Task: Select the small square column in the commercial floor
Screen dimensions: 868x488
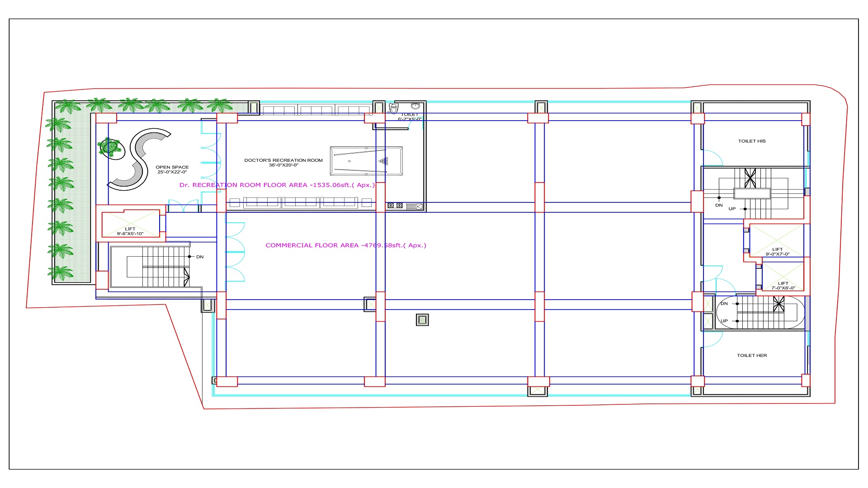Action: pyautogui.click(x=422, y=320)
